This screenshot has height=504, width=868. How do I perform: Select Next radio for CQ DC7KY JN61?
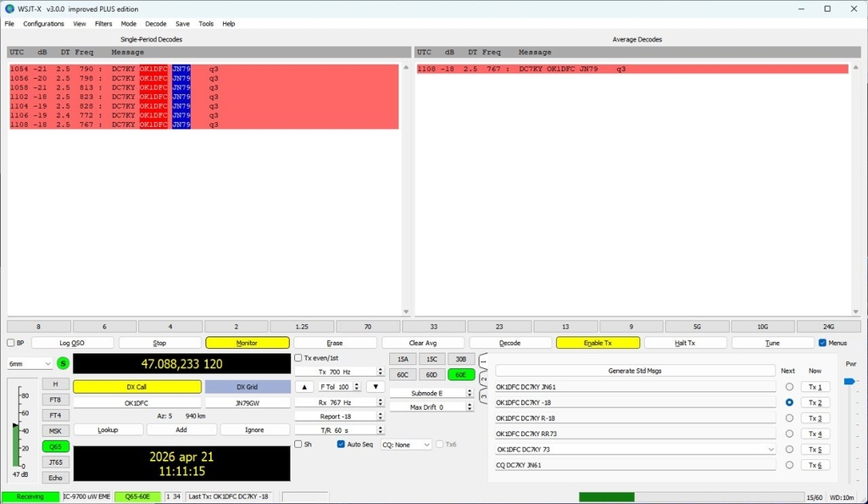point(789,465)
